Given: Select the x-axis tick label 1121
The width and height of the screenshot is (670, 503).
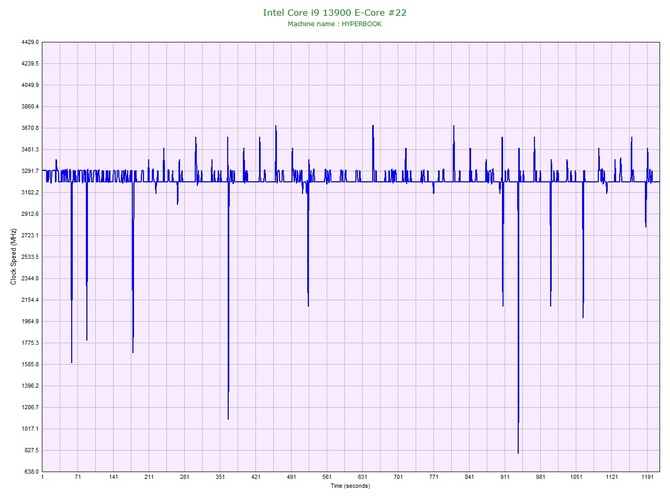Looking at the screenshot, I should tap(611, 477).
